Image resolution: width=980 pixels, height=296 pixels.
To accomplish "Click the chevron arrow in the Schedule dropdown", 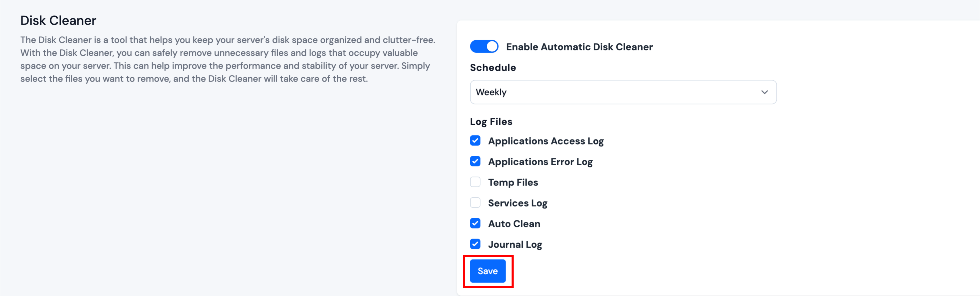I will [764, 92].
